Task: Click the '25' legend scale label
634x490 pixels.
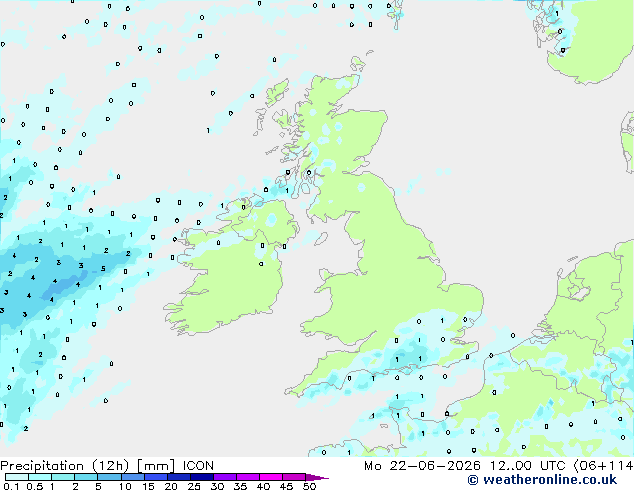Action: [194, 486]
